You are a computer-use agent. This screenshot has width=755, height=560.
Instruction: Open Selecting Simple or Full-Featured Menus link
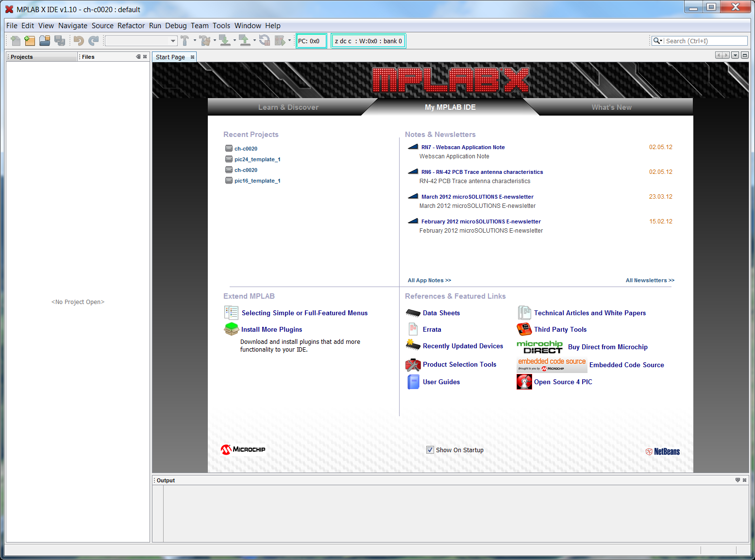(304, 313)
